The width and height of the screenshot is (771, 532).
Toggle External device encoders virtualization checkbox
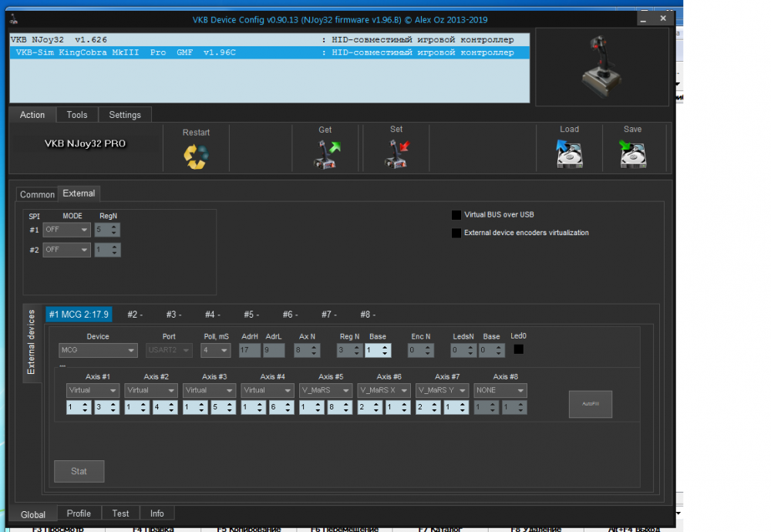point(457,233)
